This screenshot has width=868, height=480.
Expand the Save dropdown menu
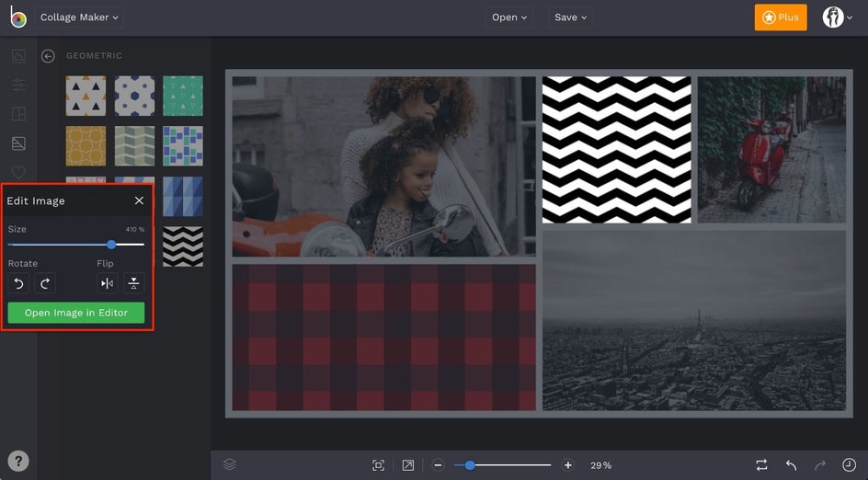pos(571,17)
